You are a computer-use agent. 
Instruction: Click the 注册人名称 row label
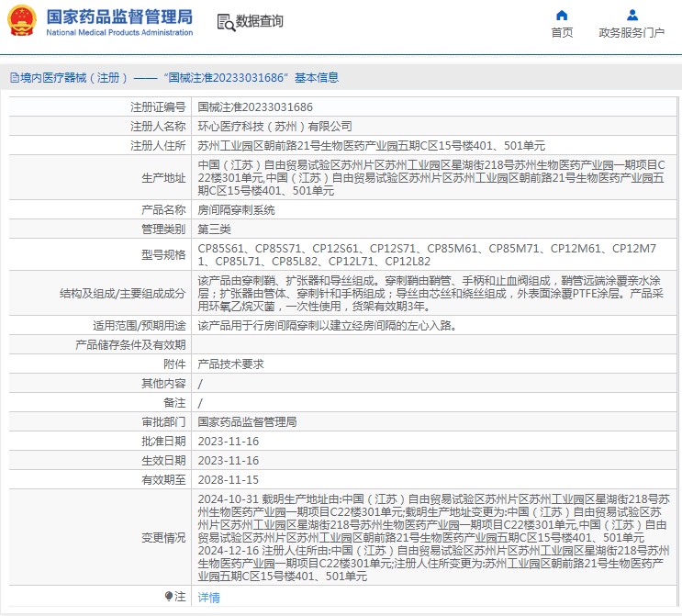click(x=158, y=126)
